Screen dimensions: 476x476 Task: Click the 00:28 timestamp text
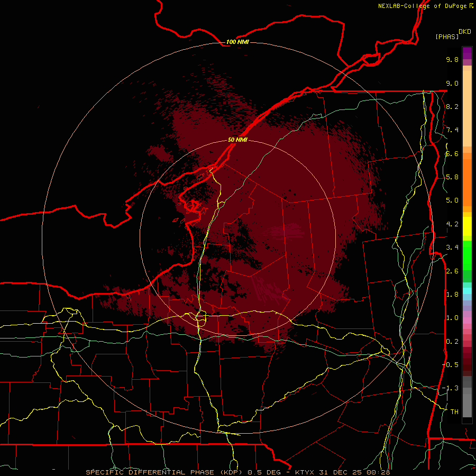pos(378,472)
